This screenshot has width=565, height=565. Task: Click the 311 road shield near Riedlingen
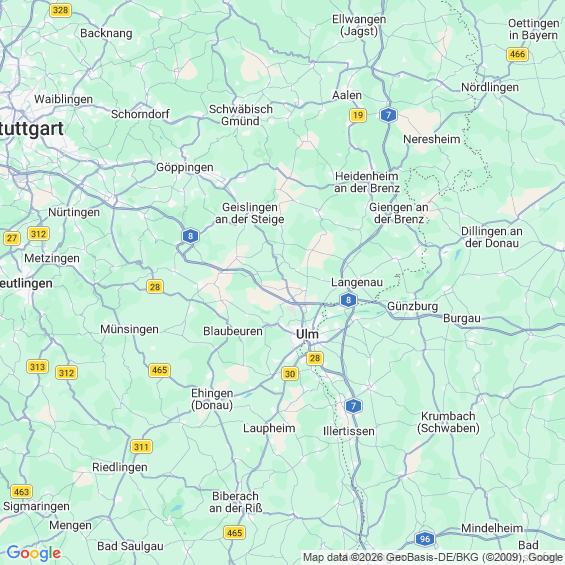(x=141, y=447)
